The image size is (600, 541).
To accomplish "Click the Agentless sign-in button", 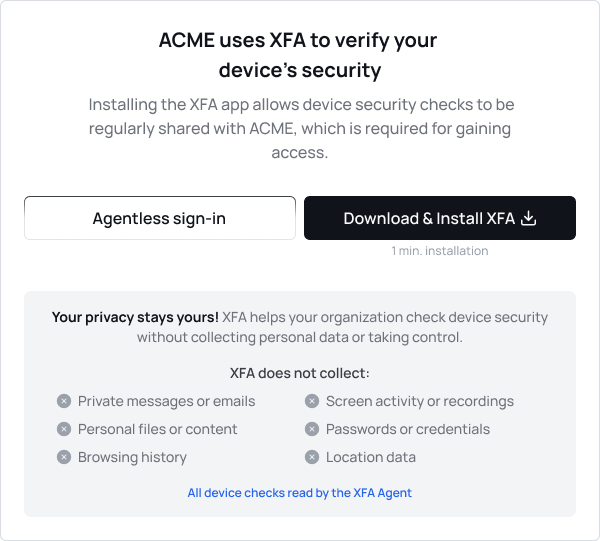I will coord(159,218).
